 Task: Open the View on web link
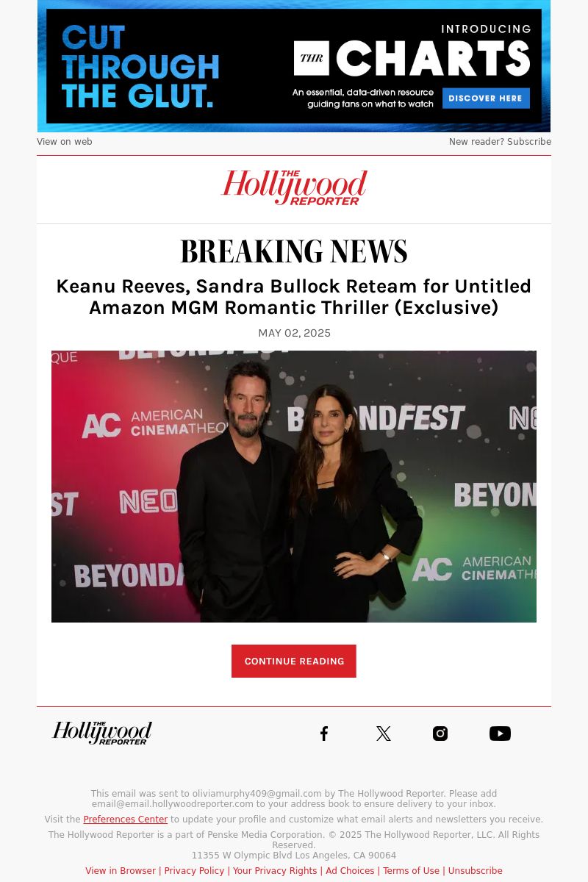65,142
